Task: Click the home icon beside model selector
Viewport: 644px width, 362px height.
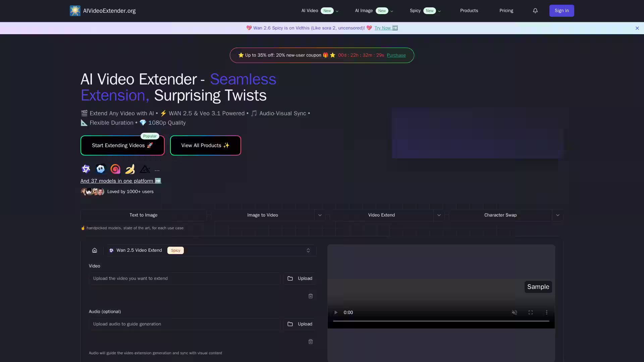Action: (95, 250)
